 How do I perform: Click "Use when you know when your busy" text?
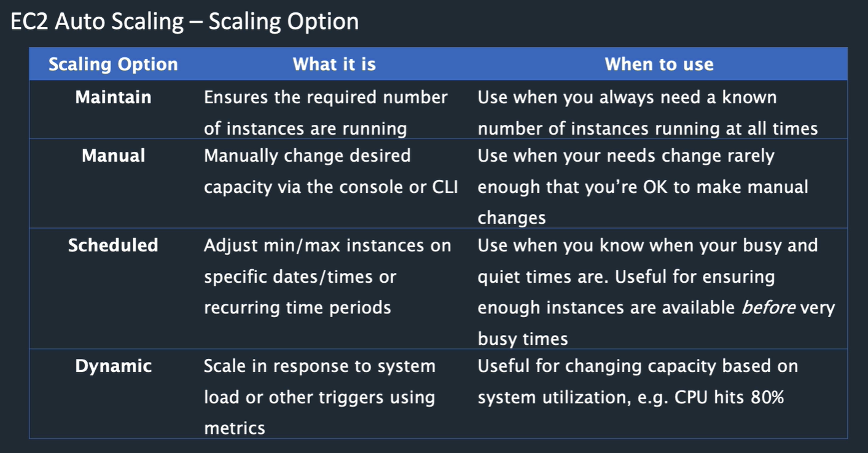(647, 245)
